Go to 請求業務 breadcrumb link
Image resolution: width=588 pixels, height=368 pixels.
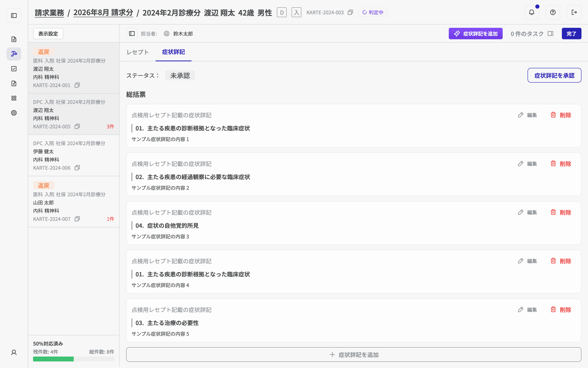tap(49, 13)
